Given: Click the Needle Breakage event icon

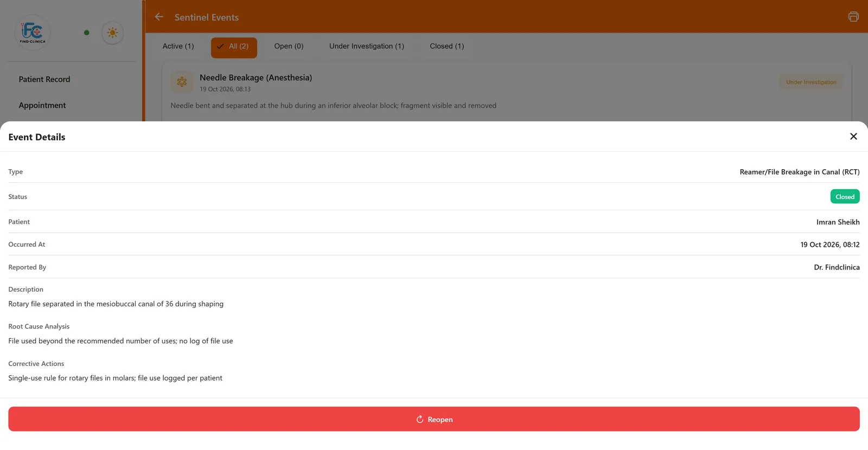Looking at the screenshot, I should point(182,82).
